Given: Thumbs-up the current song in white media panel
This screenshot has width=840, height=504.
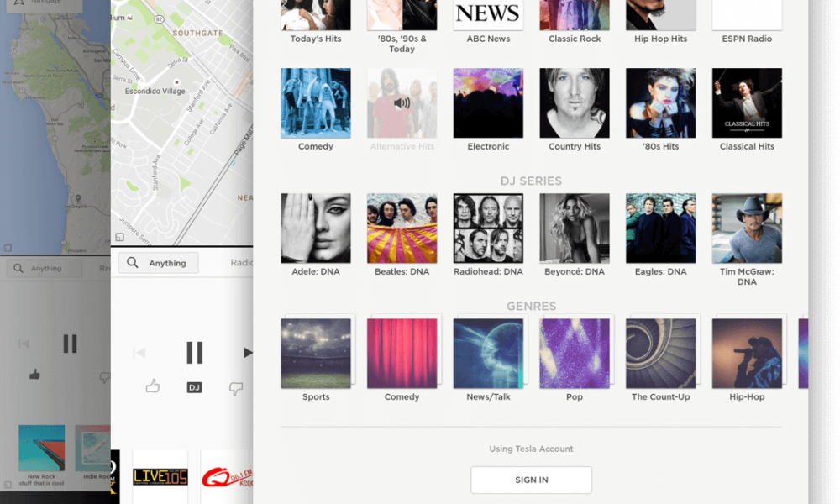Looking at the screenshot, I should coord(153,386).
